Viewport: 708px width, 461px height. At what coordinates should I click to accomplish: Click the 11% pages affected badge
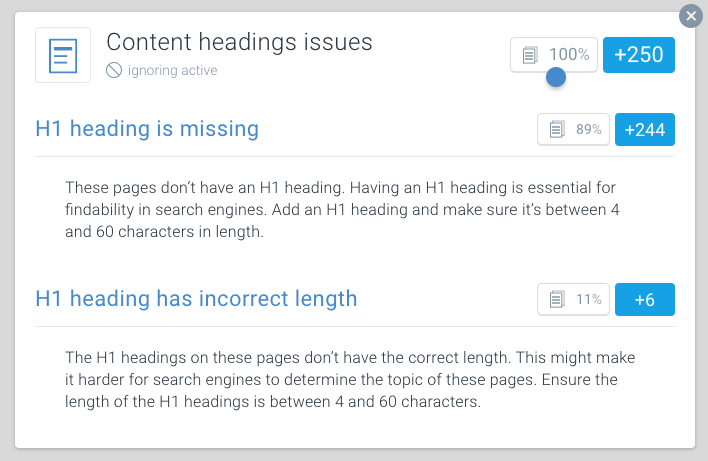[x=573, y=299]
